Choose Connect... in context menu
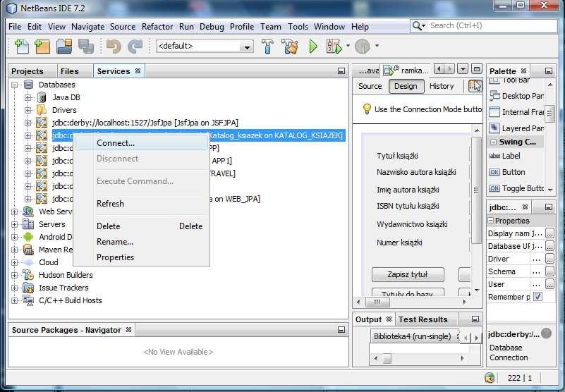The image size is (565, 392). pos(141,143)
